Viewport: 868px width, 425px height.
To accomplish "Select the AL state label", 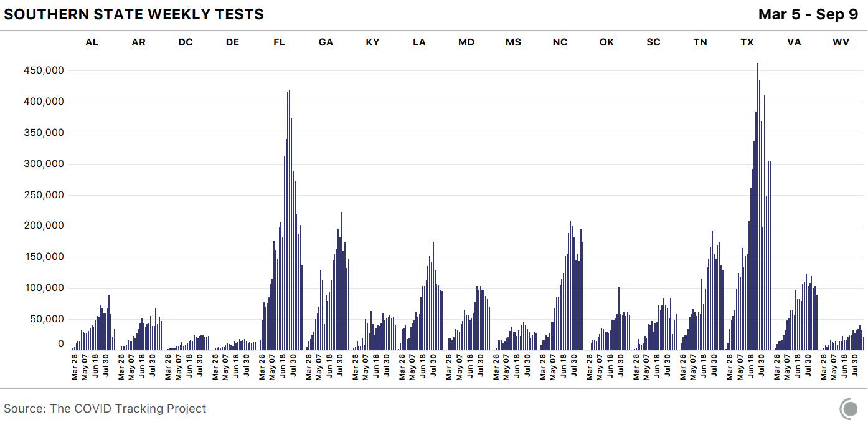I will (92, 42).
